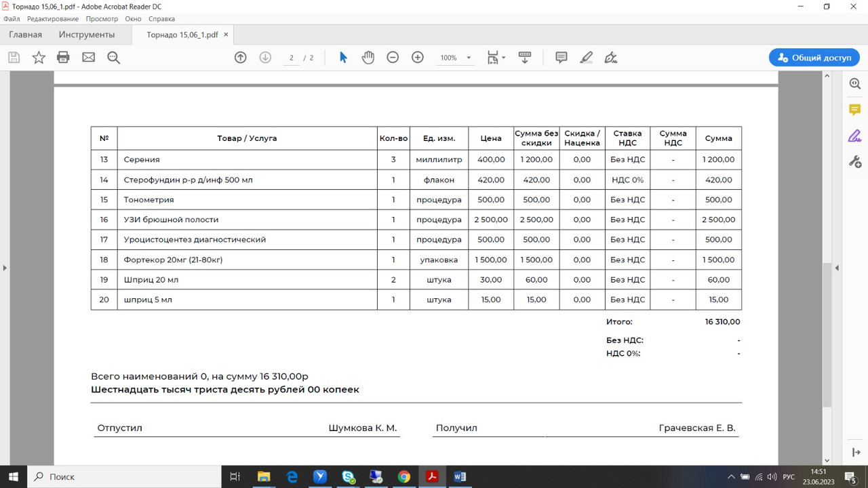Click the name Шумкова К. М.
The width and height of the screenshot is (868, 488).
[x=363, y=428]
